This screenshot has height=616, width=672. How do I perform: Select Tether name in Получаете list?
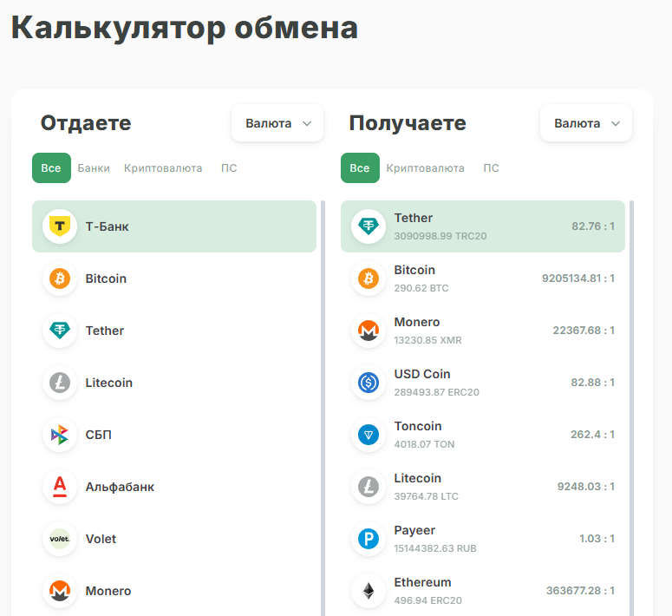point(413,218)
